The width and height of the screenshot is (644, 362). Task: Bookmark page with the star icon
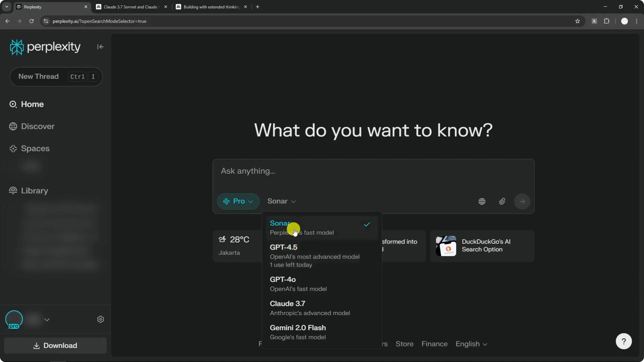pyautogui.click(x=577, y=21)
